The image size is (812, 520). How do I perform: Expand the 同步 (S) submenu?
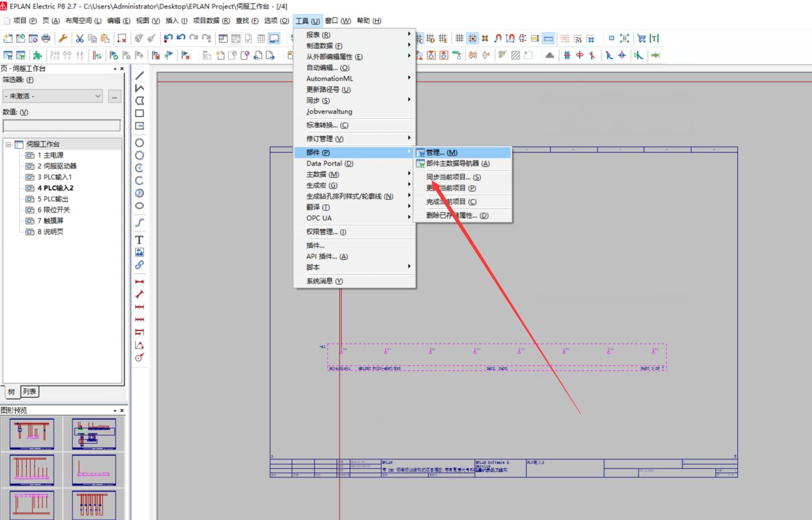coord(354,100)
